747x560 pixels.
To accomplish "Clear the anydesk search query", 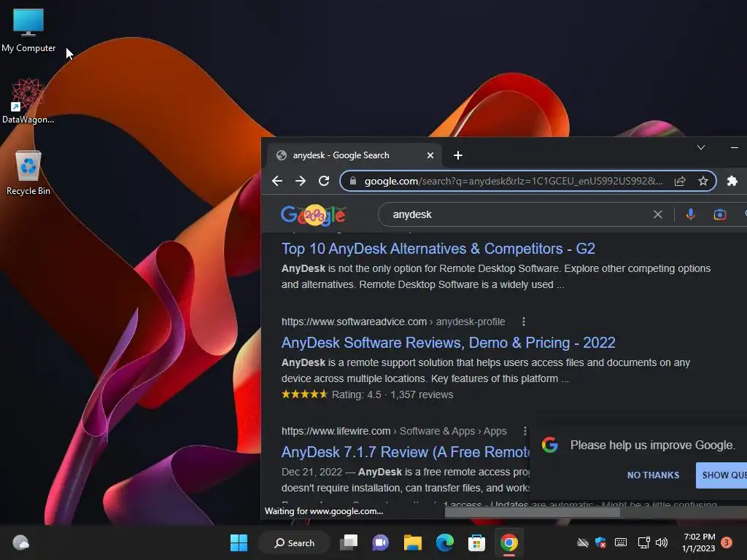I will point(658,214).
